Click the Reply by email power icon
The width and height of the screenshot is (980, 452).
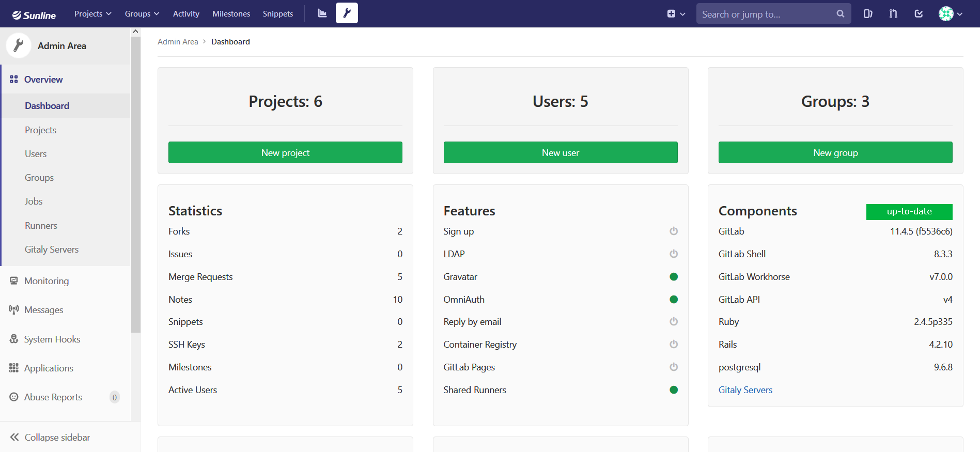[x=674, y=321]
